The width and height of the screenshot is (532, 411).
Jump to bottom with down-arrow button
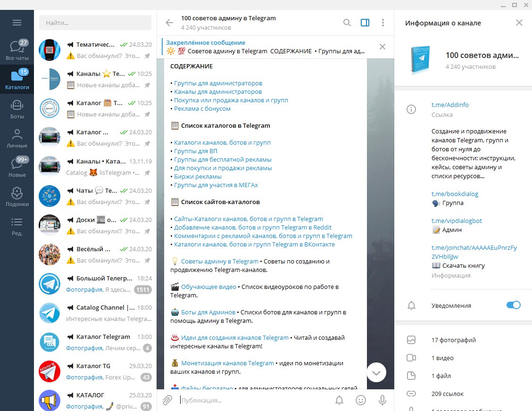376,372
